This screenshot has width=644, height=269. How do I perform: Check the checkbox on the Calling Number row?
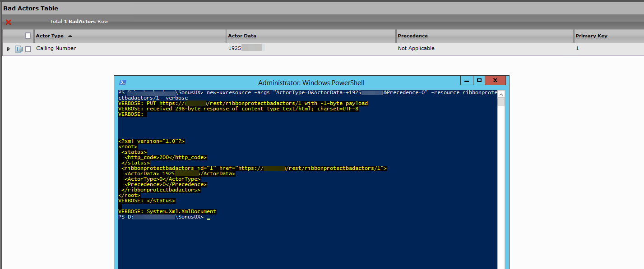(28, 48)
